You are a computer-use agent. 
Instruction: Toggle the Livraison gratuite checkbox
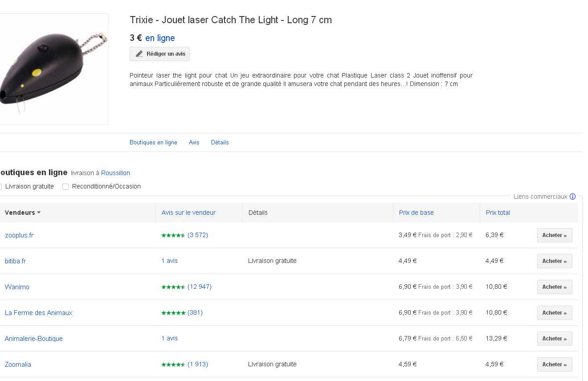point(1,187)
